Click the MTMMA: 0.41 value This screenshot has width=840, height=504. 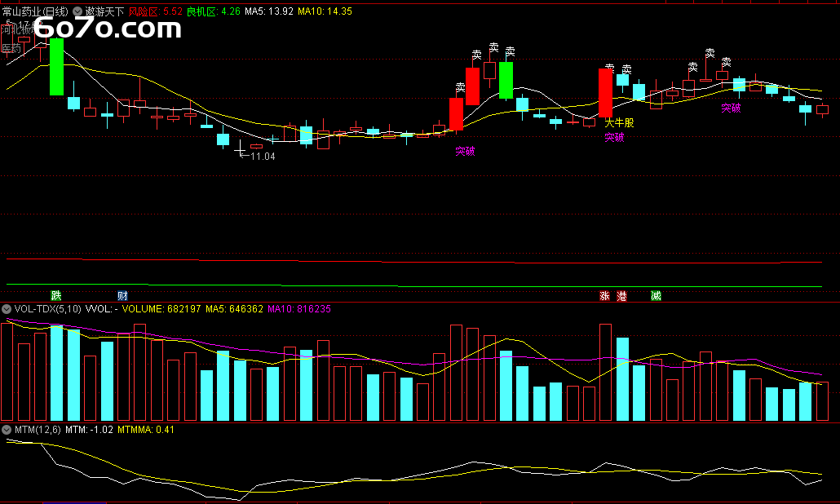146,430
